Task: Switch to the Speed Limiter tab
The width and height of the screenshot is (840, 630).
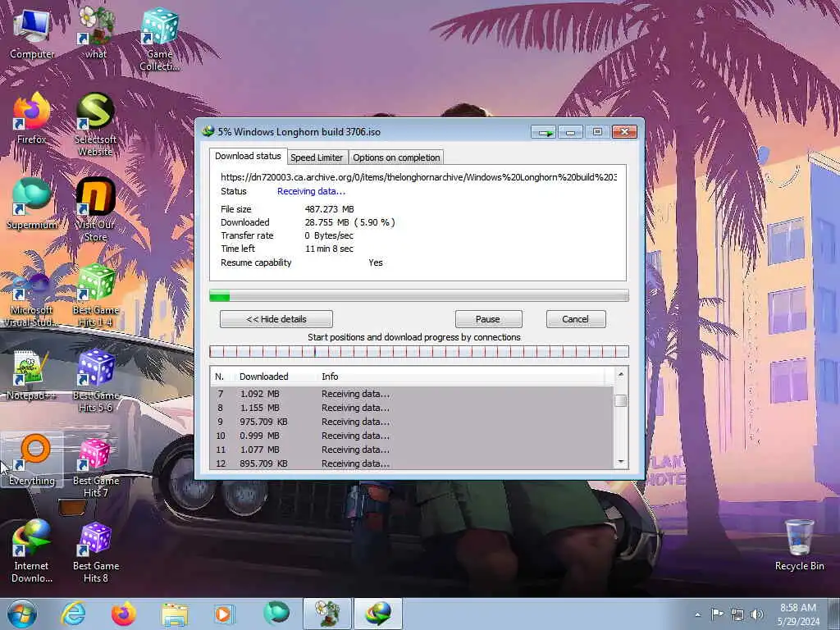Action: click(317, 157)
